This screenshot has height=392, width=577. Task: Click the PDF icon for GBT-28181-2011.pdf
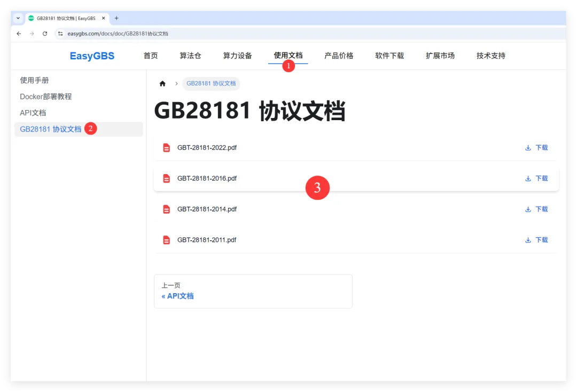pyautogui.click(x=166, y=240)
